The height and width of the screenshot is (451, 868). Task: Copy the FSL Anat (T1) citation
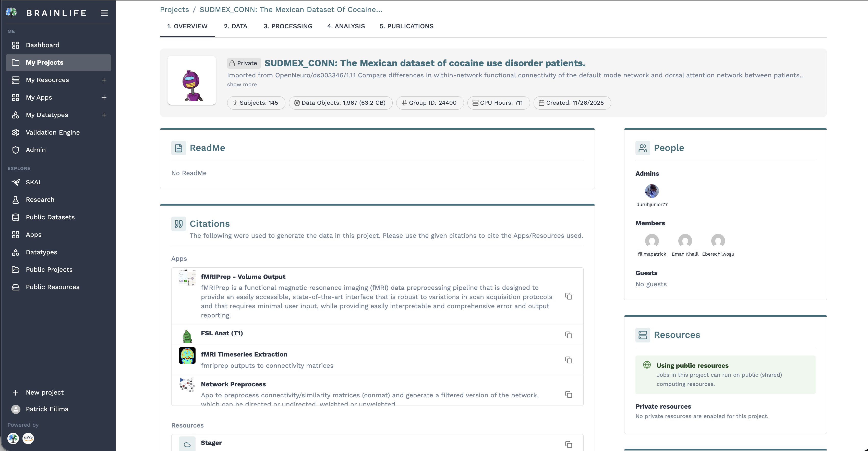569,335
